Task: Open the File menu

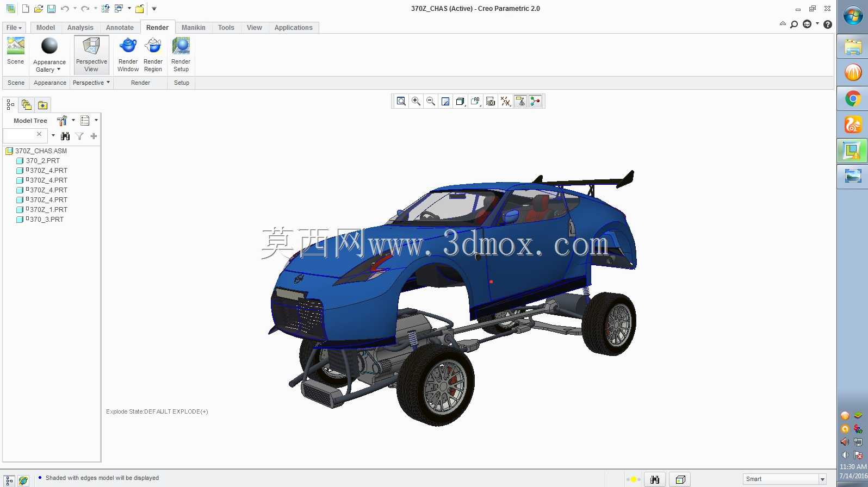Action: (x=14, y=28)
